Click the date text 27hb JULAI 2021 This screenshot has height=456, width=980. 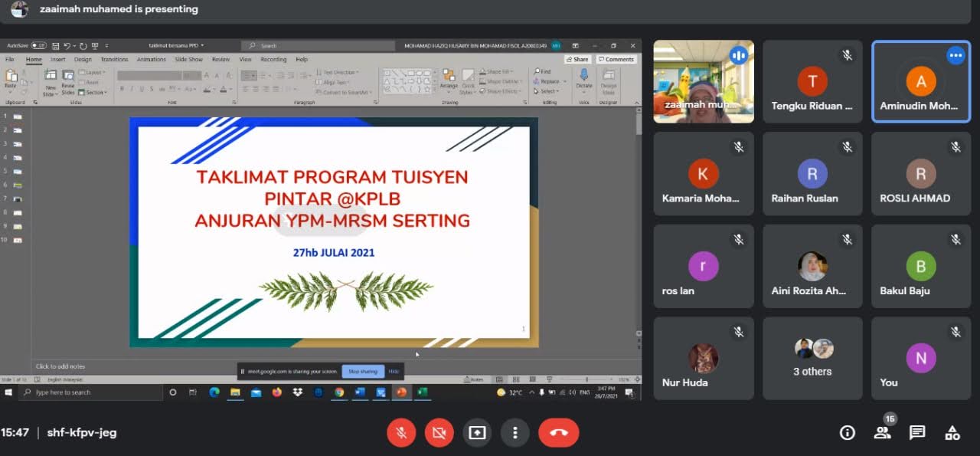(334, 252)
